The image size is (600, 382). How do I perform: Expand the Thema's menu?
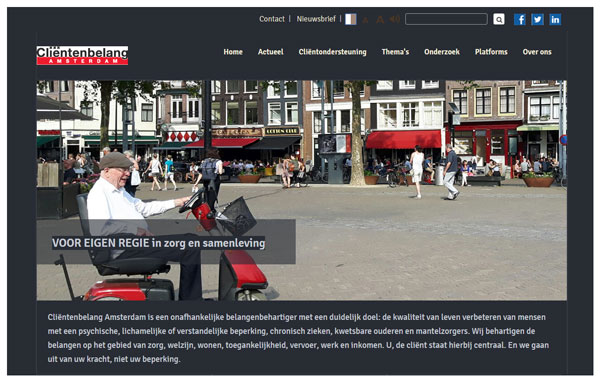(395, 52)
